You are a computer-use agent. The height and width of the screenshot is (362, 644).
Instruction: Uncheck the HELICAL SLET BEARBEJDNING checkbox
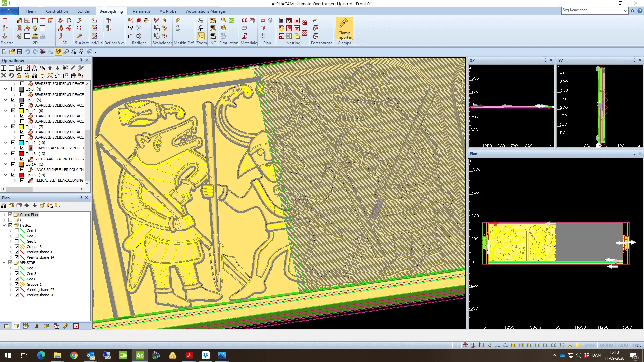[x=22, y=180]
